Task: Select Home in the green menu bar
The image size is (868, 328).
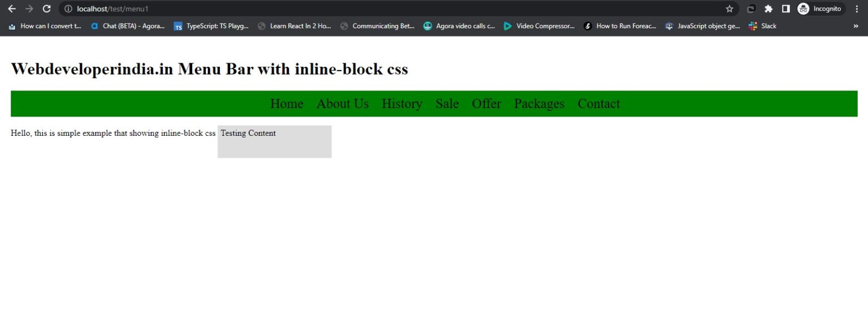Action: (287, 103)
